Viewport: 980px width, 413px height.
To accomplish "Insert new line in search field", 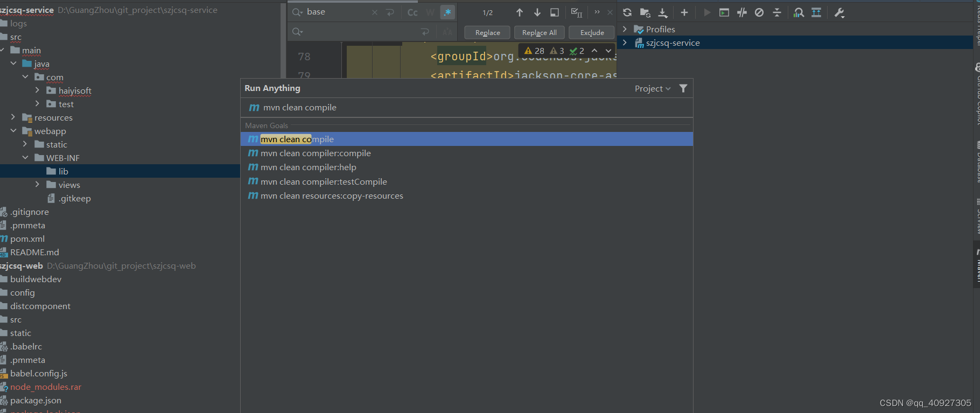I will coord(390,12).
